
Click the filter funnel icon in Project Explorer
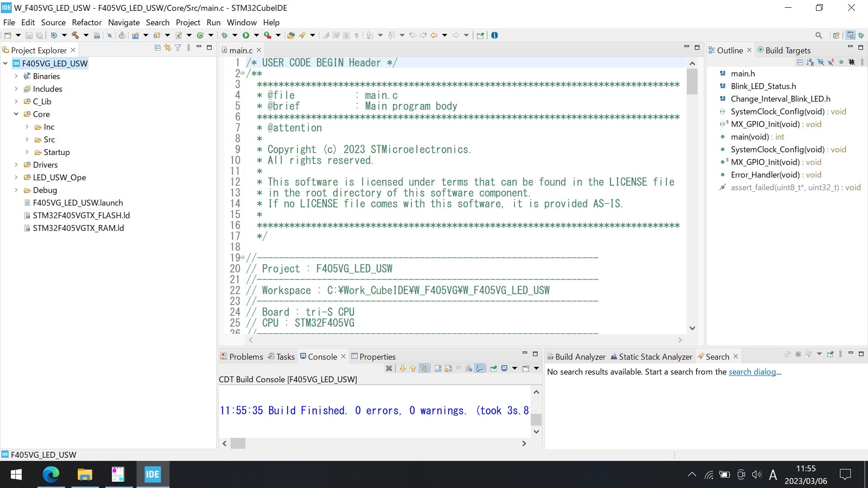click(178, 48)
